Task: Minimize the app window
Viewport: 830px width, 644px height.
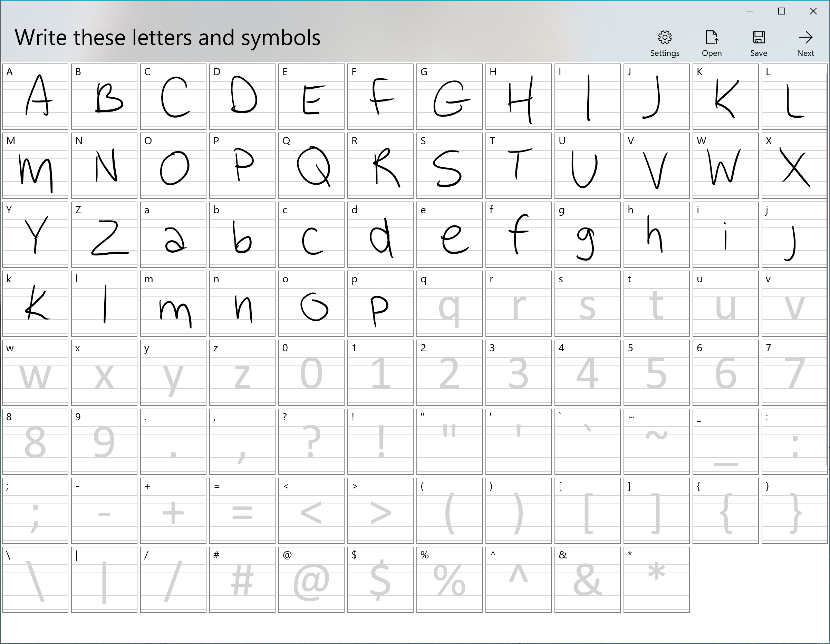Action: pos(750,11)
